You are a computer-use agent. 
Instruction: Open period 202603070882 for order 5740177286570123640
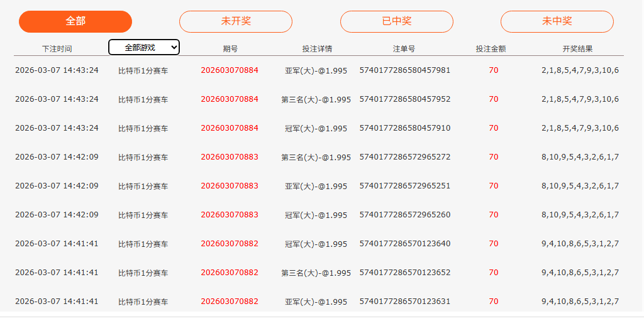[230, 244]
